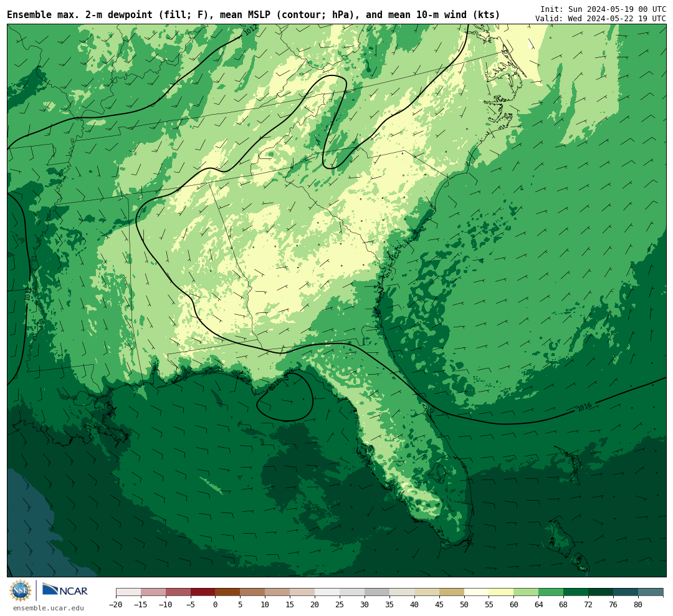Viewport: 673px width, 616px height.
Task: Select the map title about ensemble max dewpoint
Action: tap(253, 15)
